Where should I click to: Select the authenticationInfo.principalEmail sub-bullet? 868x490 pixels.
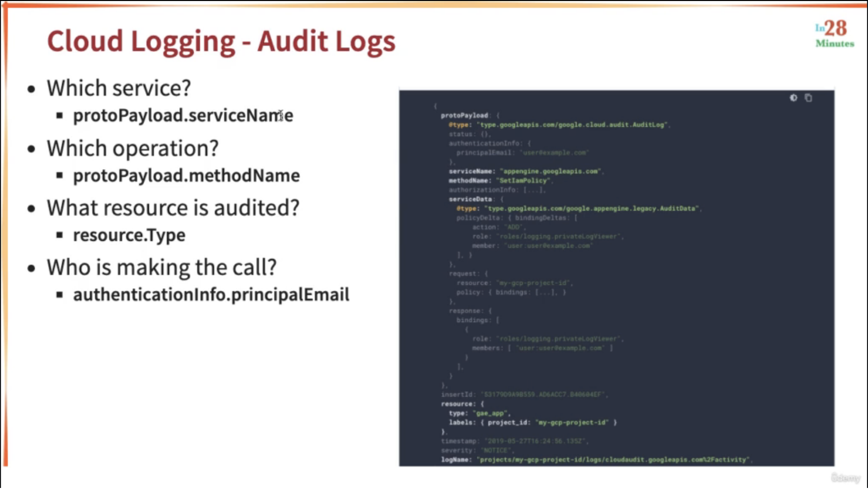point(211,295)
